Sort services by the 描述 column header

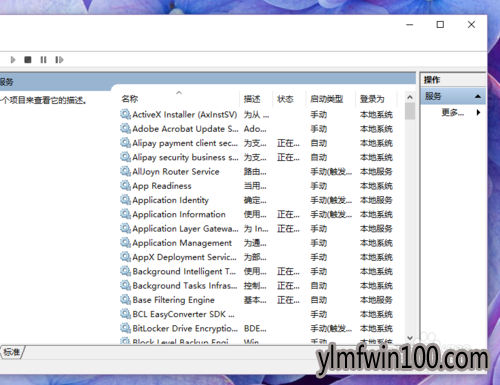252,99
